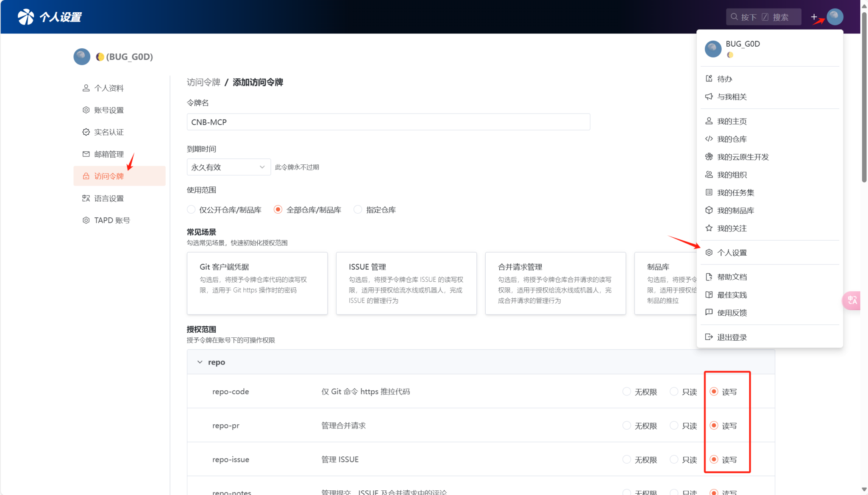Click the star icon next to 我的关注
Viewport: 868px width, 495px height.
point(709,228)
